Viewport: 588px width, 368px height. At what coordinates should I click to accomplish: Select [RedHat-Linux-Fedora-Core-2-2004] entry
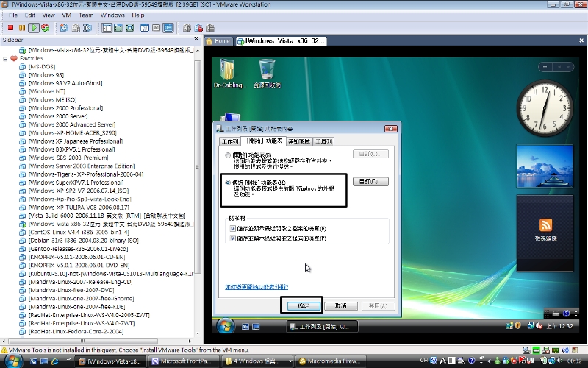coord(76,331)
